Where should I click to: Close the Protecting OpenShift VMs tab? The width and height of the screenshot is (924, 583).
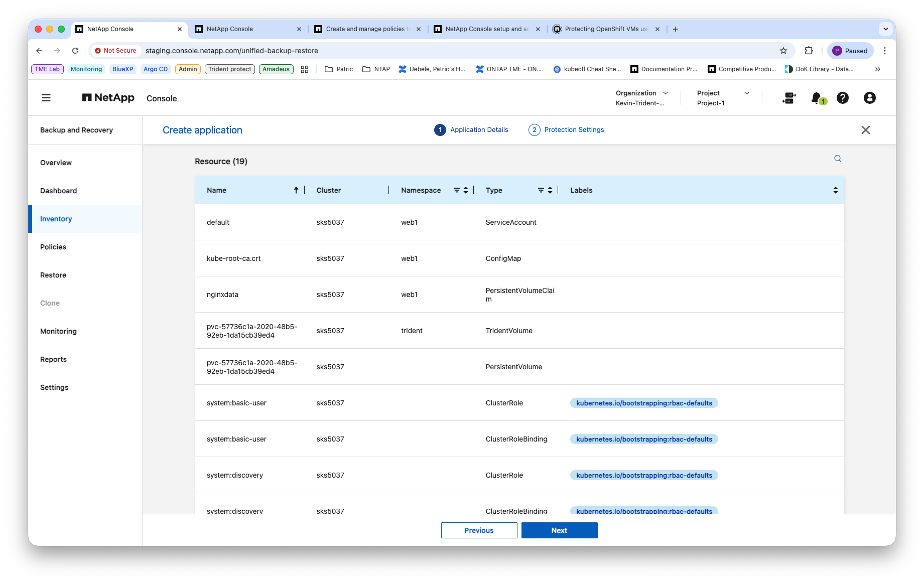[x=657, y=29]
